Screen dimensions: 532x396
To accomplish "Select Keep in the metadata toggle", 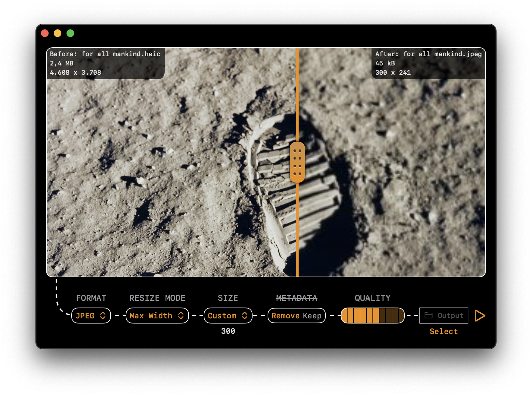I will coord(312,316).
